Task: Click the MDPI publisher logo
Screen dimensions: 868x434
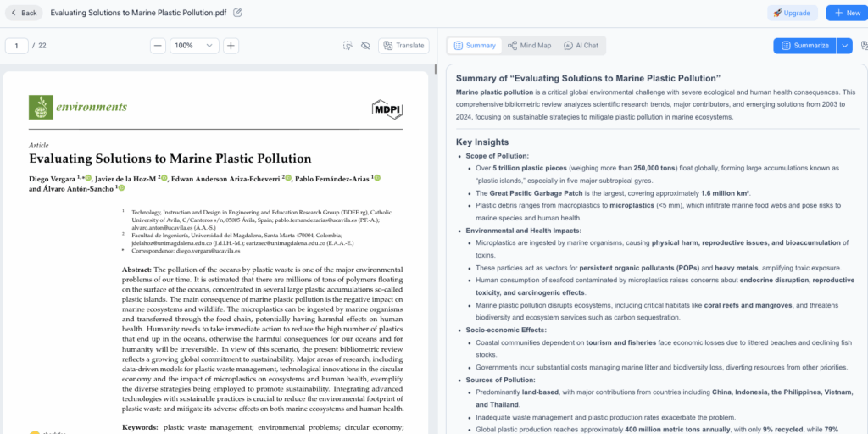Action: point(387,109)
